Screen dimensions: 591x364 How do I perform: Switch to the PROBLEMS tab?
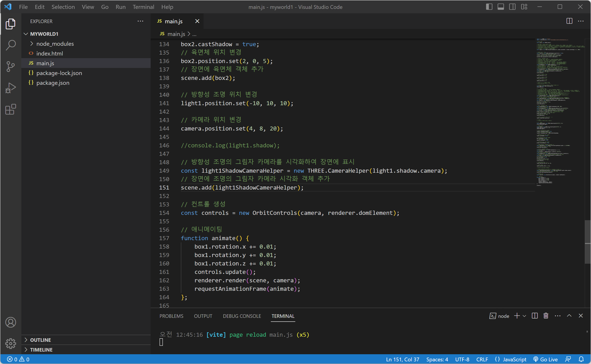tap(171, 316)
